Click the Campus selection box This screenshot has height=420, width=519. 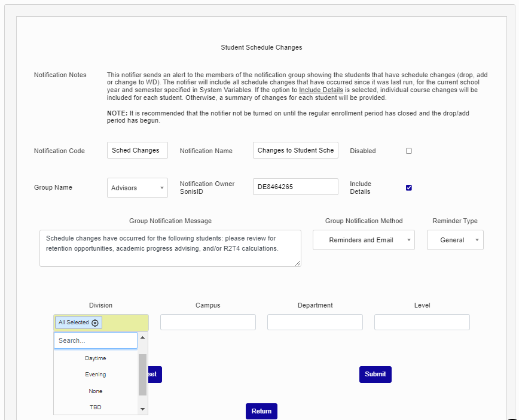point(207,322)
